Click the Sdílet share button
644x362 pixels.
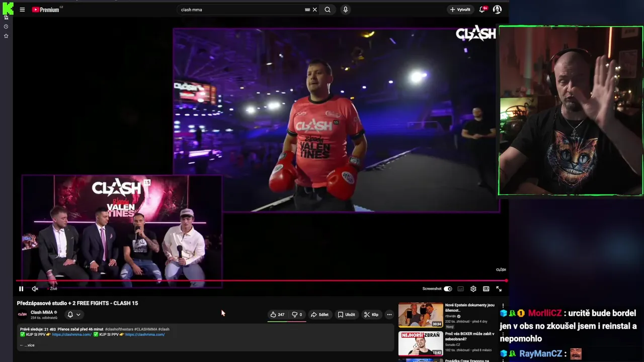(x=319, y=315)
